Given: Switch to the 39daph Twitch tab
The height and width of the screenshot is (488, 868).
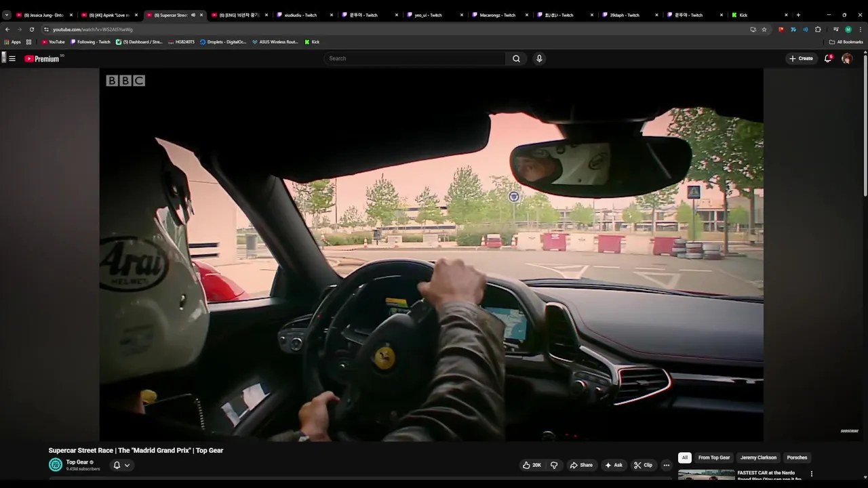Looking at the screenshot, I should [629, 15].
